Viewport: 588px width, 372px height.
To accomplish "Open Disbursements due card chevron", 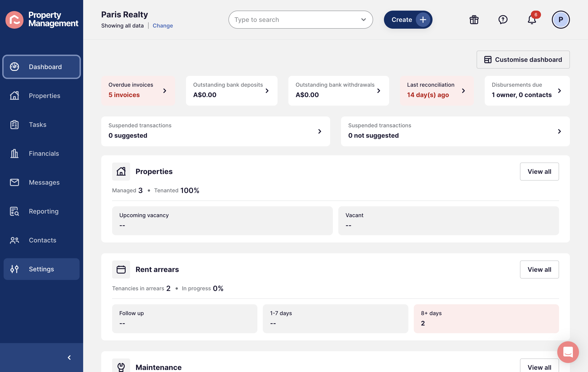I will 560,91.
